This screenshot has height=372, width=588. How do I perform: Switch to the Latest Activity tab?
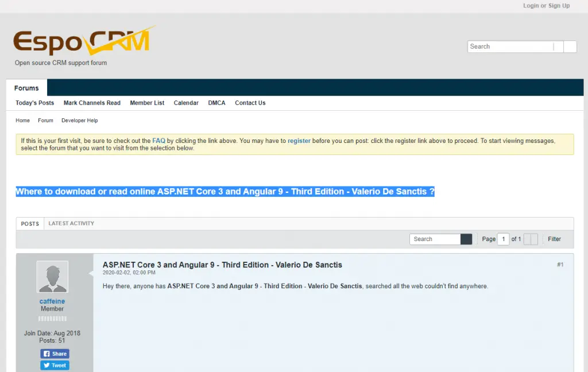pyautogui.click(x=71, y=223)
